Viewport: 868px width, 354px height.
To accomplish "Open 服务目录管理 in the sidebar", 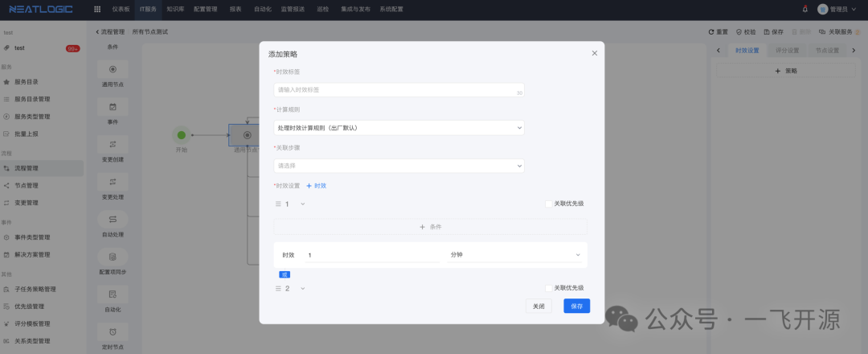I will click(x=32, y=99).
